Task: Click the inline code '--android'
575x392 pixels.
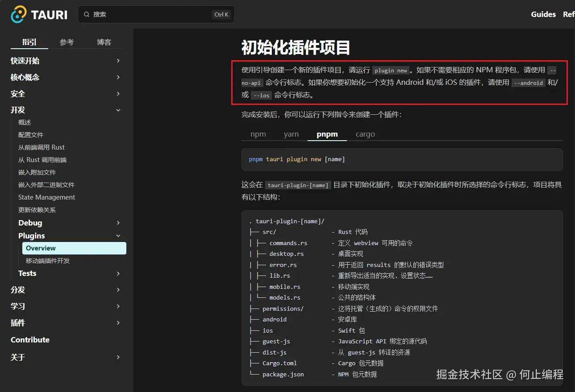Action: [x=529, y=83]
